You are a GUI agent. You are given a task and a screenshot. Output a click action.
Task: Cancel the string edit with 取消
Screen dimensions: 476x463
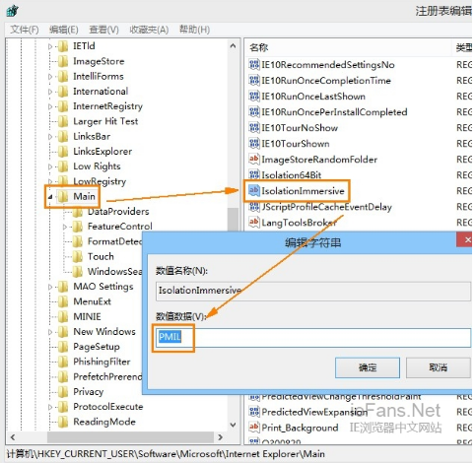439,367
